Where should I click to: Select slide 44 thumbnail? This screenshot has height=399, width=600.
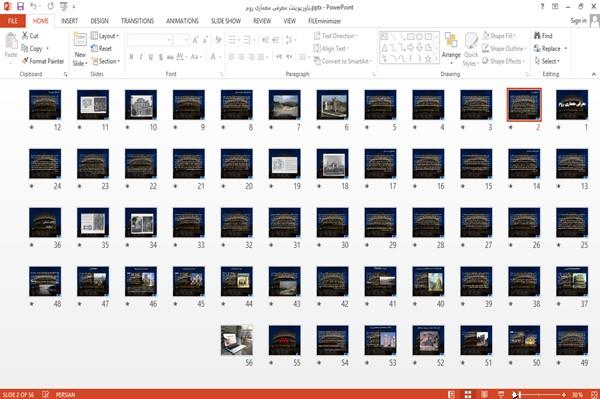coord(236,281)
